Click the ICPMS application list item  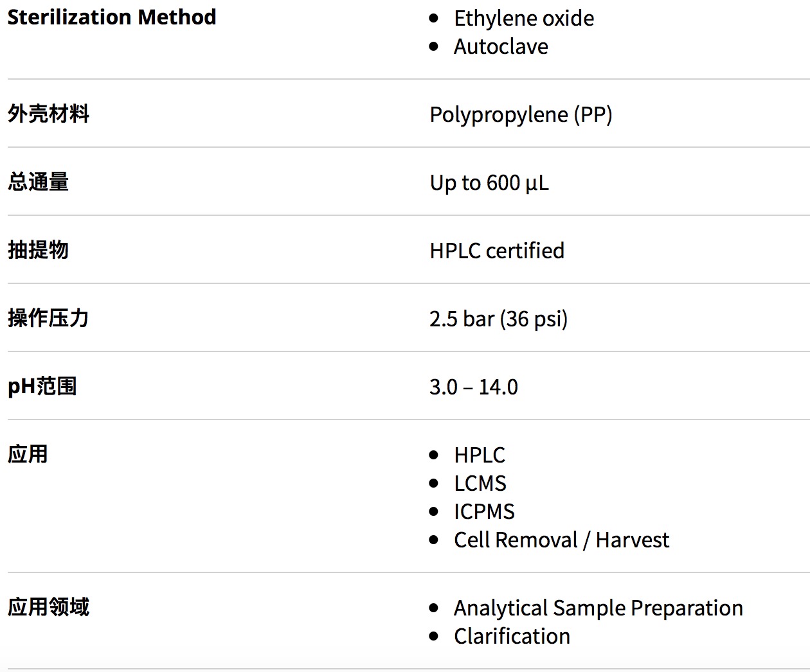484,512
